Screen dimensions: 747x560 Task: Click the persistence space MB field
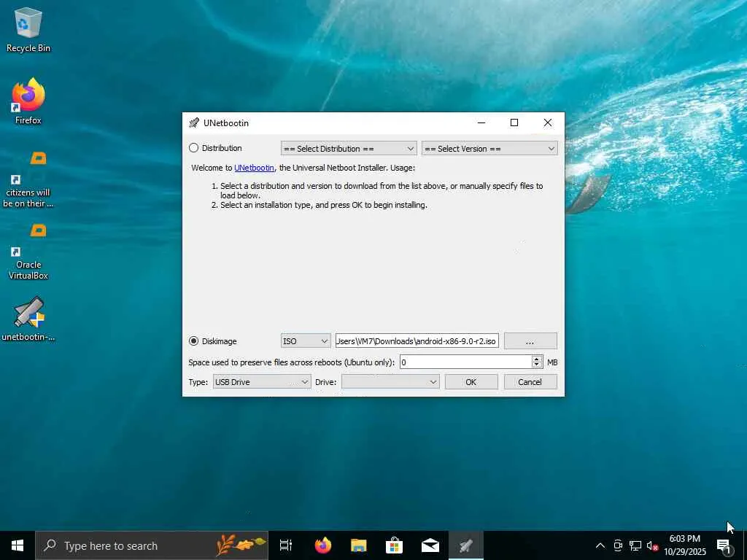click(465, 362)
